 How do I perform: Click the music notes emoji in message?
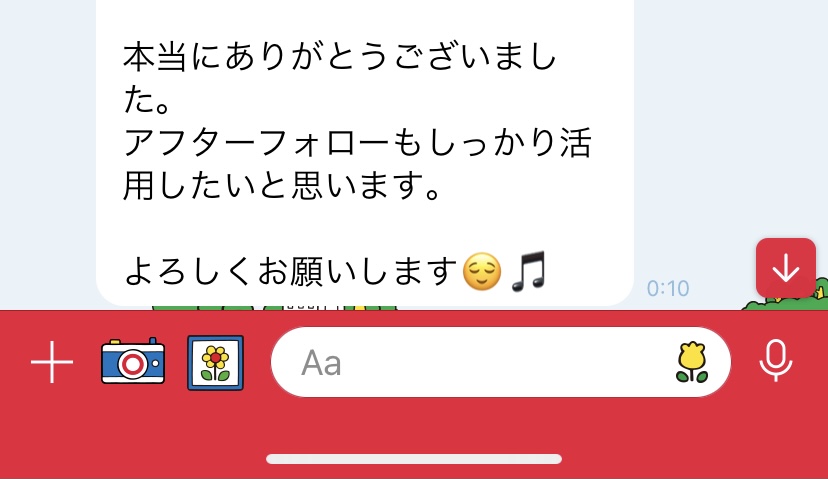point(528,271)
